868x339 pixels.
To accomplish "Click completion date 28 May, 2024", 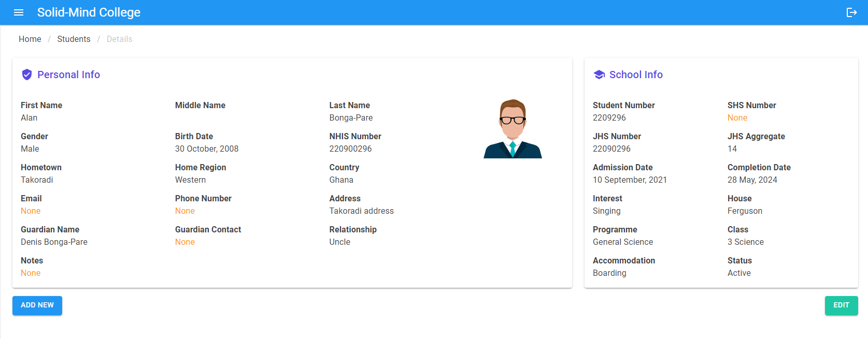I will (752, 180).
